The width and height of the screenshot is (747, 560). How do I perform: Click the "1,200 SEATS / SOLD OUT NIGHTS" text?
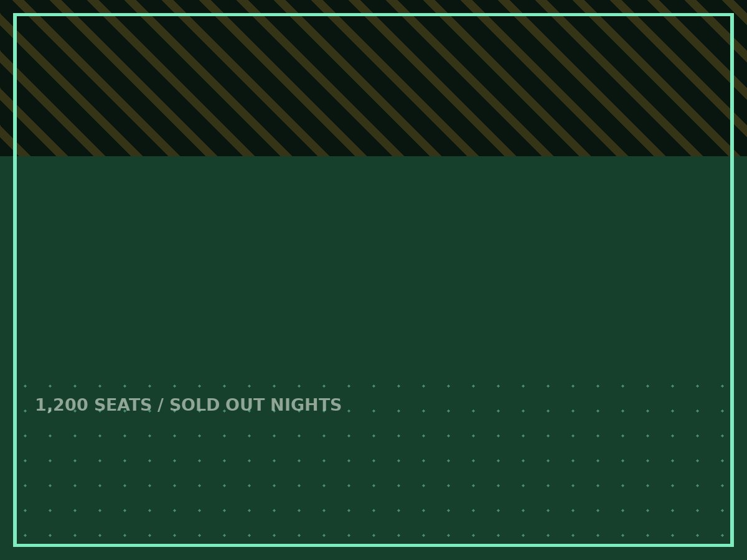pos(188,405)
